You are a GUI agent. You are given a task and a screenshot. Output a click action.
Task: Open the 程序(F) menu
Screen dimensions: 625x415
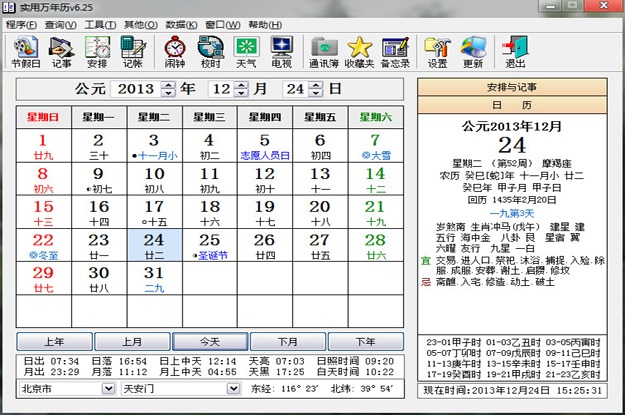[x=21, y=25]
